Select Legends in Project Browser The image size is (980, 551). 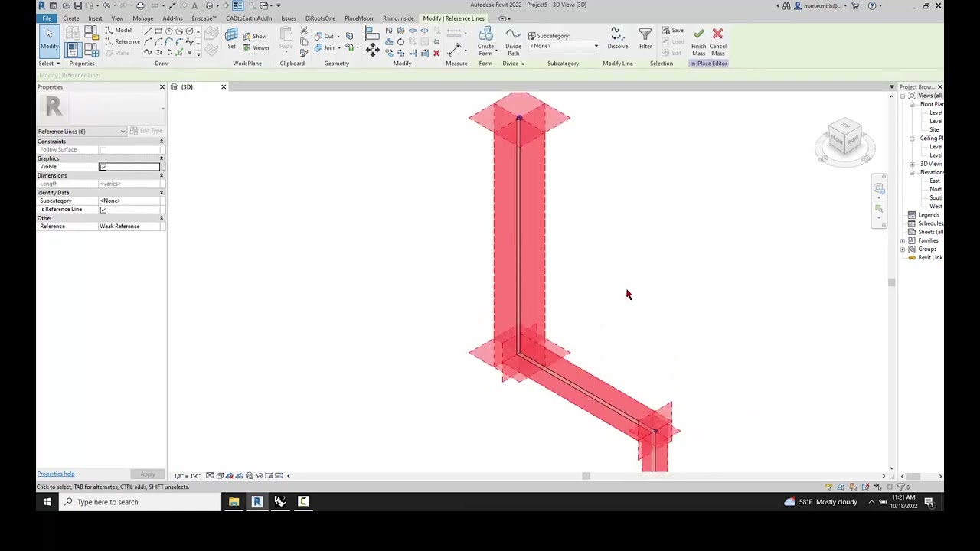point(928,215)
